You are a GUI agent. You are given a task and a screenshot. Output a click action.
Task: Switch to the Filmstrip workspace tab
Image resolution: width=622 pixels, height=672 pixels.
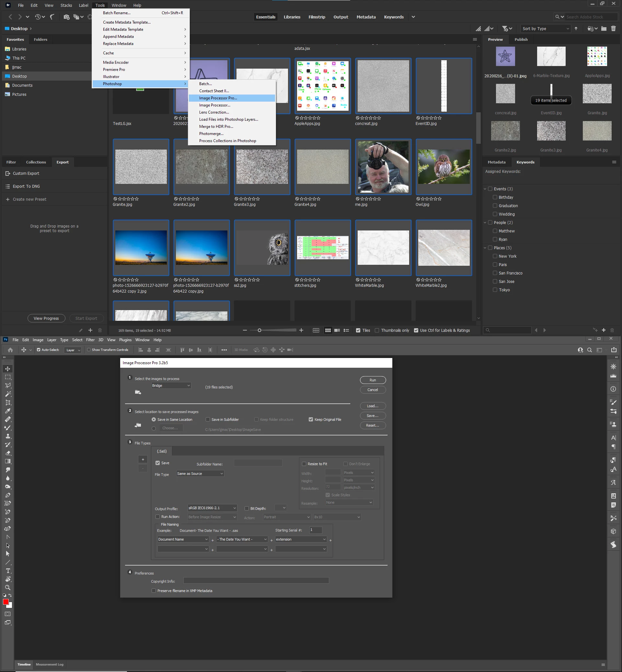(317, 17)
